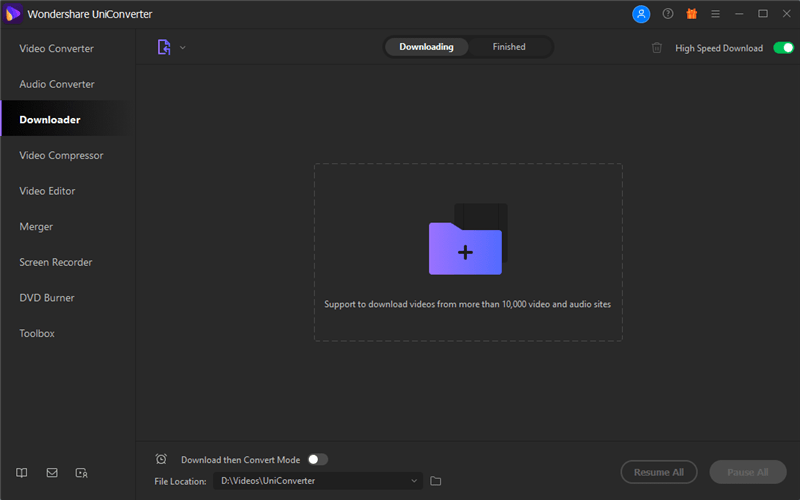Click the purple add folder icon
This screenshot has height=500, width=800.
[465, 248]
